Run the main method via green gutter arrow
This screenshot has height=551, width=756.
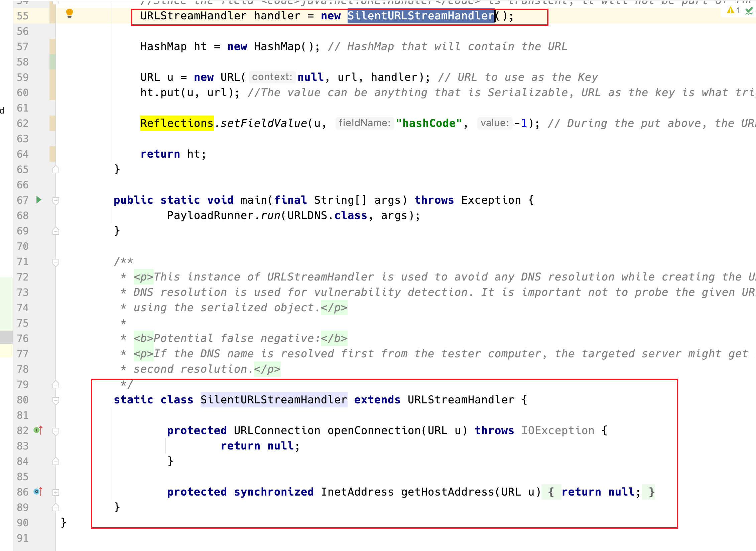[x=39, y=200]
